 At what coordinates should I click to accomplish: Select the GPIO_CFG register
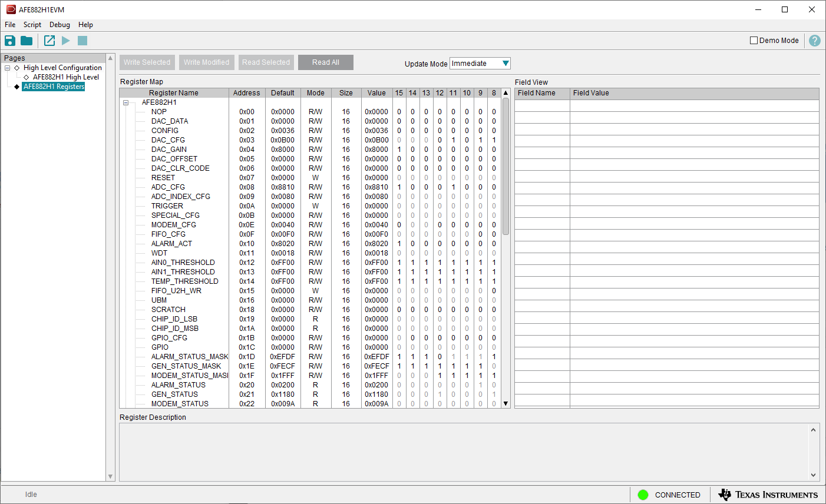point(169,338)
